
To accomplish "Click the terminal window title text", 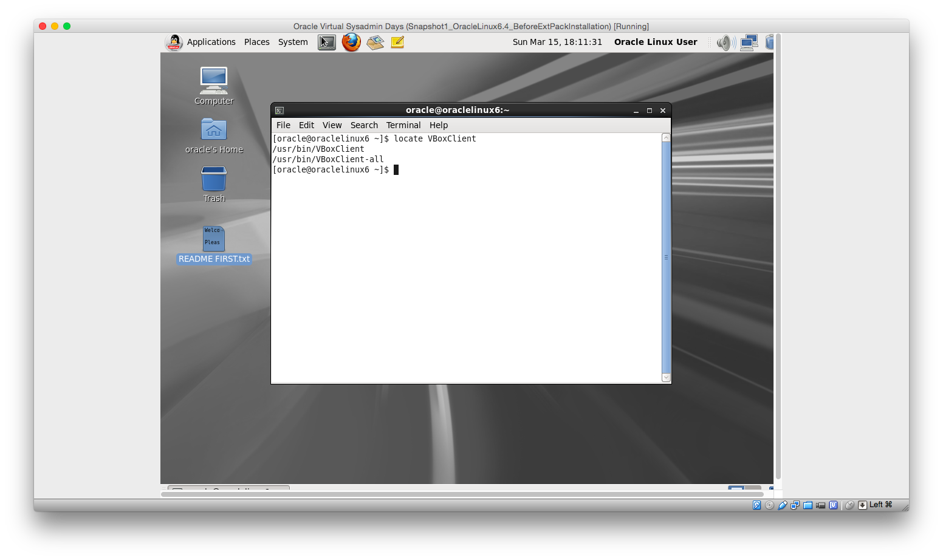I will (x=458, y=110).
